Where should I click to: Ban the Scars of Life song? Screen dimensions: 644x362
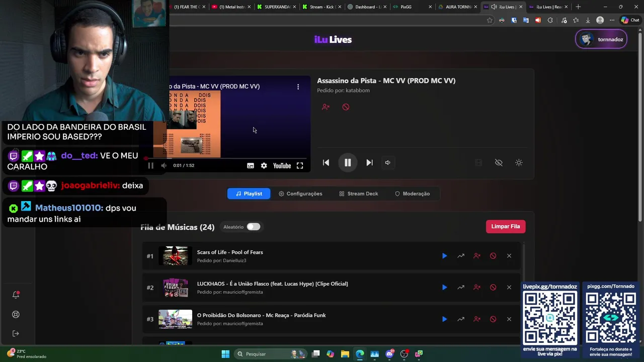click(x=493, y=256)
